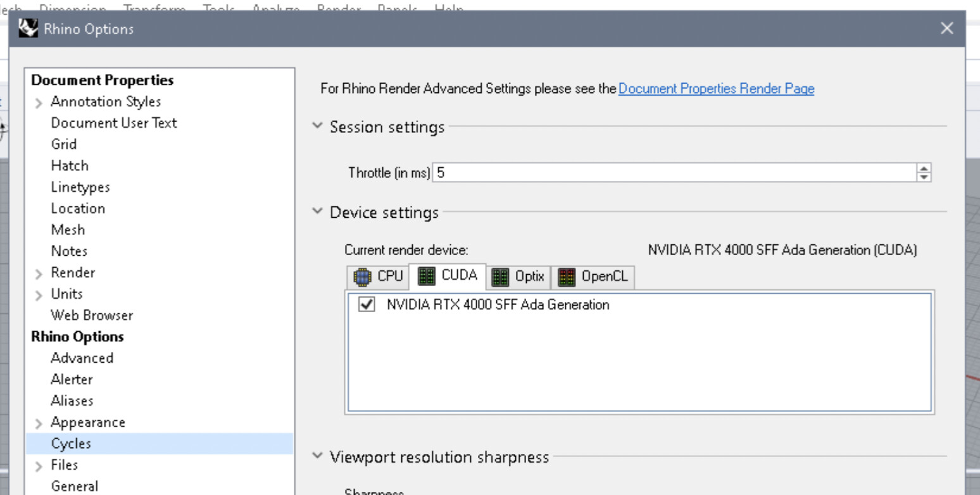This screenshot has width=980, height=495.
Task: Open the Aliases page
Action: point(72,401)
